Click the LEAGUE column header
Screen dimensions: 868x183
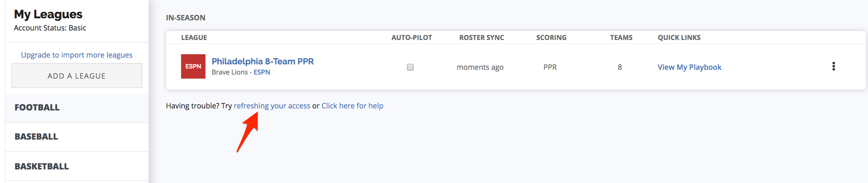pyautogui.click(x=194, y=38)
